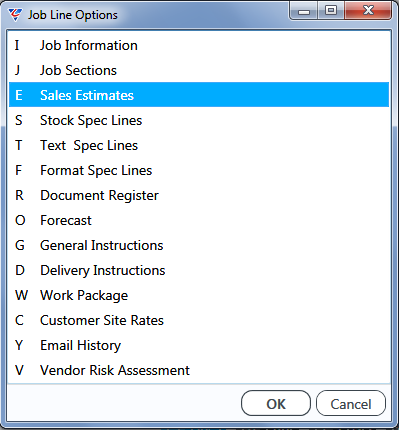Maximize the Job Line Options window
The image size is (399, 430).
[331, 11]
